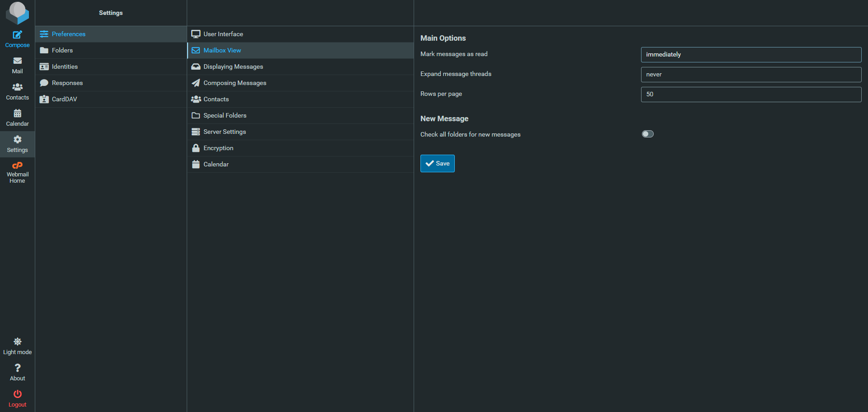This screenshot has width=868, height=412.
Task: Select Folders in settings list
Action: point(62,50)
